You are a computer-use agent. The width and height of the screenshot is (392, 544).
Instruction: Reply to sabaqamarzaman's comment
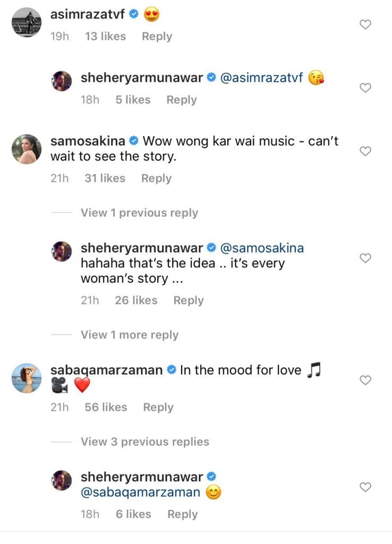point(158,407)
